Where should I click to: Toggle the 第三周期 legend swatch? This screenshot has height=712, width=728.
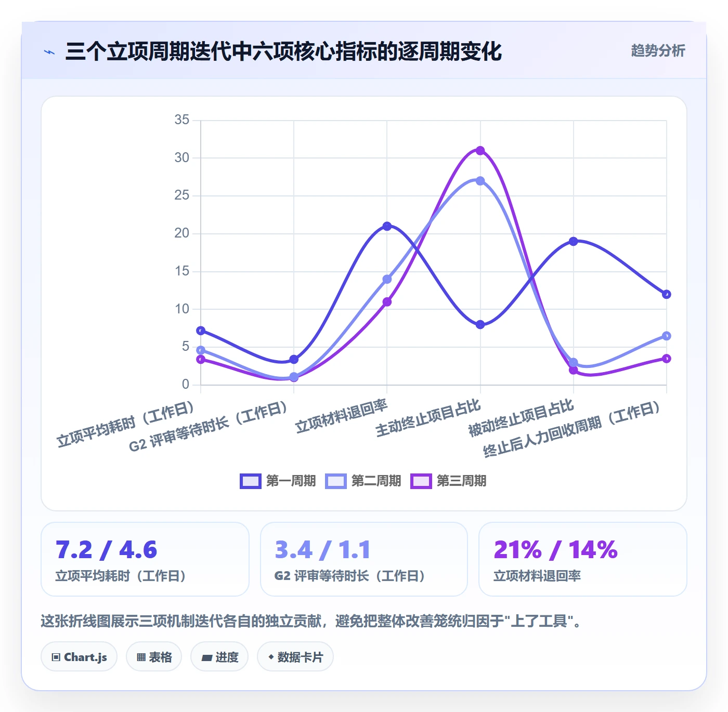tap(421, 481)
